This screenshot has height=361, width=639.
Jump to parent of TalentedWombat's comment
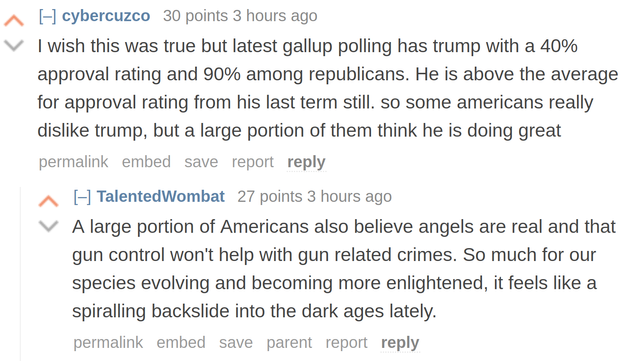[289, 343]
